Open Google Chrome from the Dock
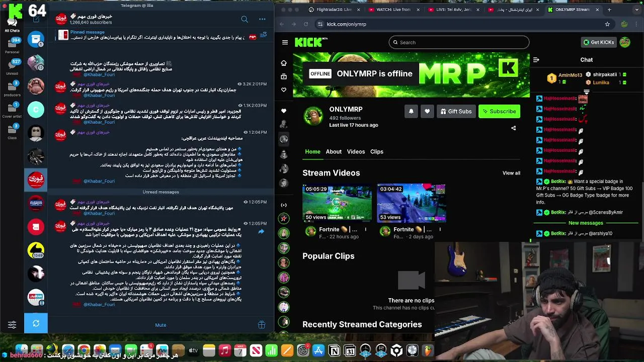This screenshot has width=644, height=362. (84, 350)
